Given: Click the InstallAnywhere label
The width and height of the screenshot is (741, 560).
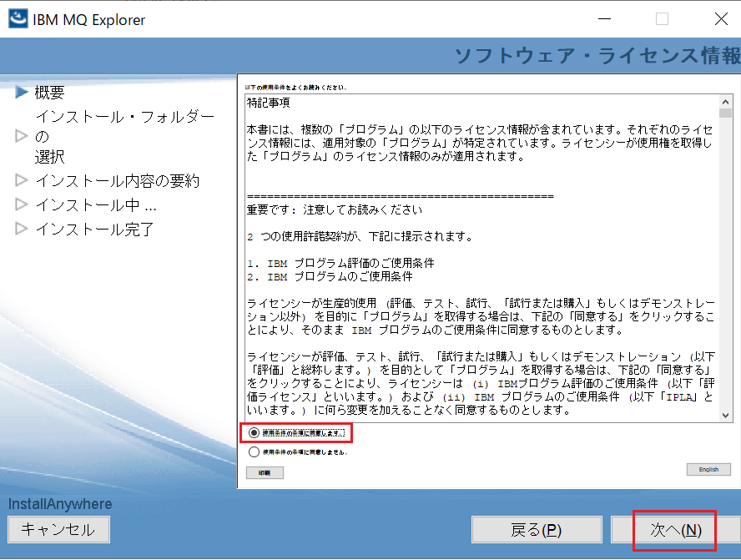Looking at the screenshot, I should (x=60, y=504).
